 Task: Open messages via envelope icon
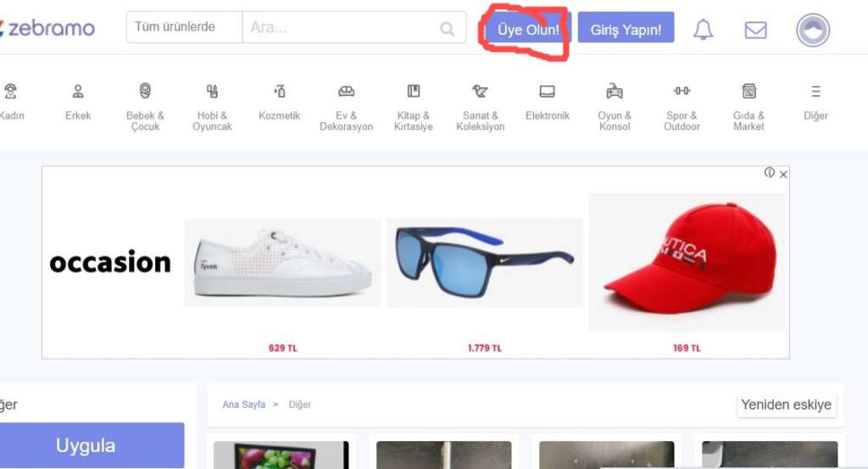755,30
